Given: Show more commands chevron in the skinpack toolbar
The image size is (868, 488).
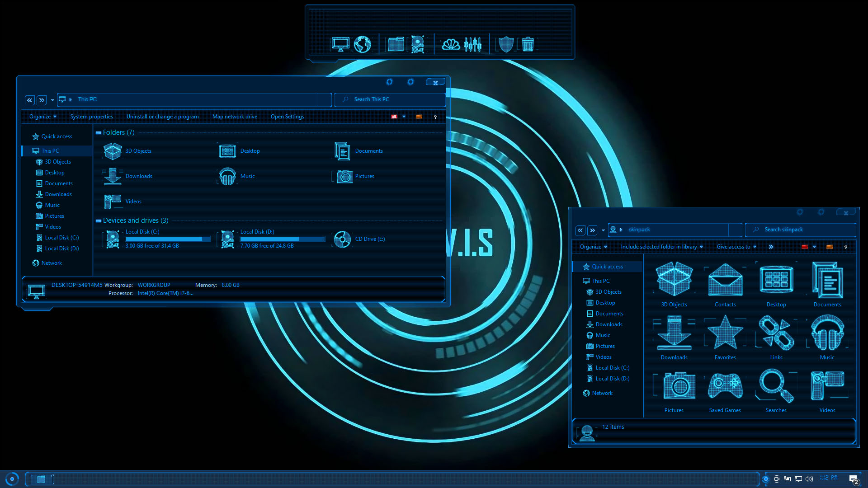Looking at the screenshot, I should pyautogui.click(x=771, y=247).
